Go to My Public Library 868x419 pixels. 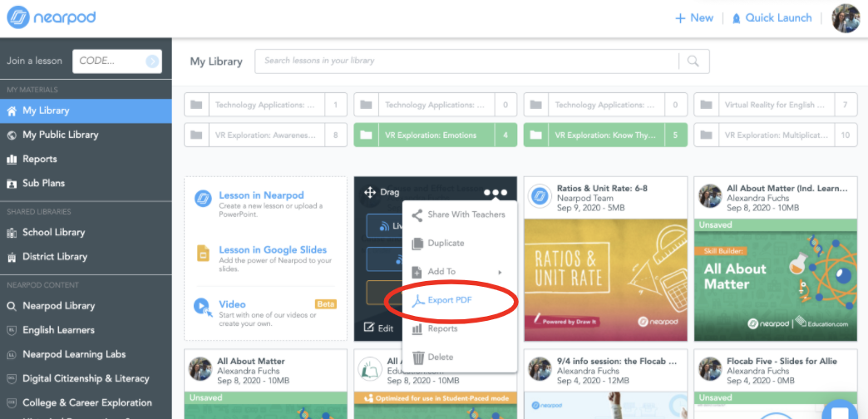click(x=60, y=135)
